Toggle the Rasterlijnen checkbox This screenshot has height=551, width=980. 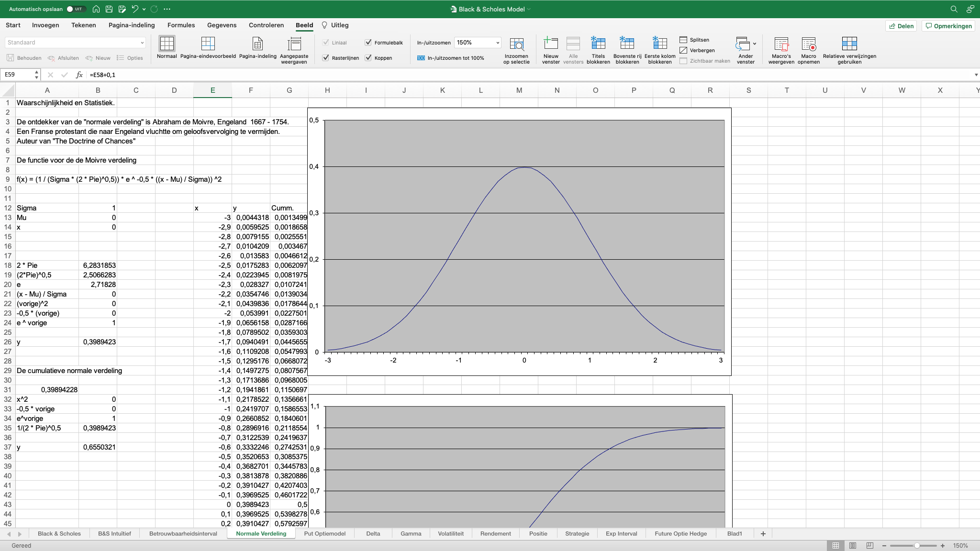(326, 58)
